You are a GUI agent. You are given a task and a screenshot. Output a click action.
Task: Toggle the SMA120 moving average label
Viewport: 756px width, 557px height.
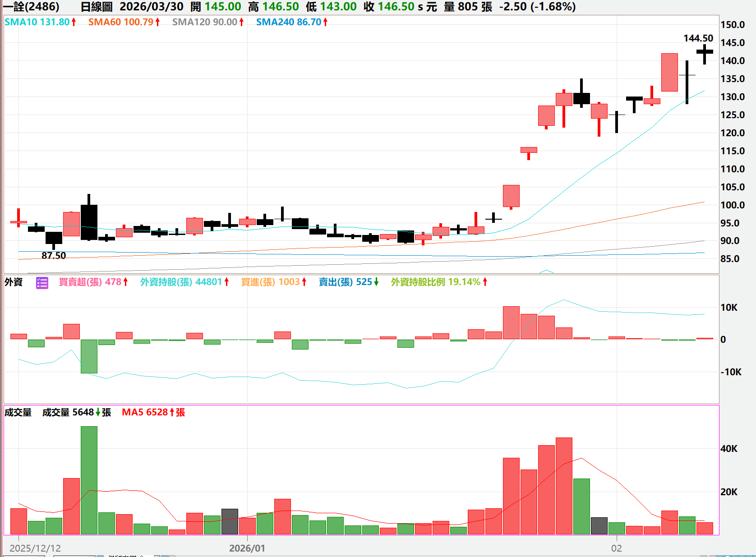pos(204,22)
